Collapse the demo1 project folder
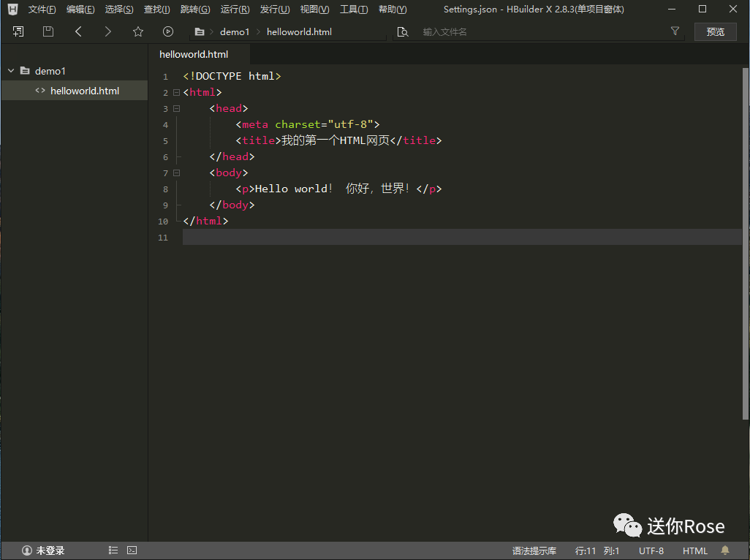This screenshot has width=750, height=560. (11, 71)
